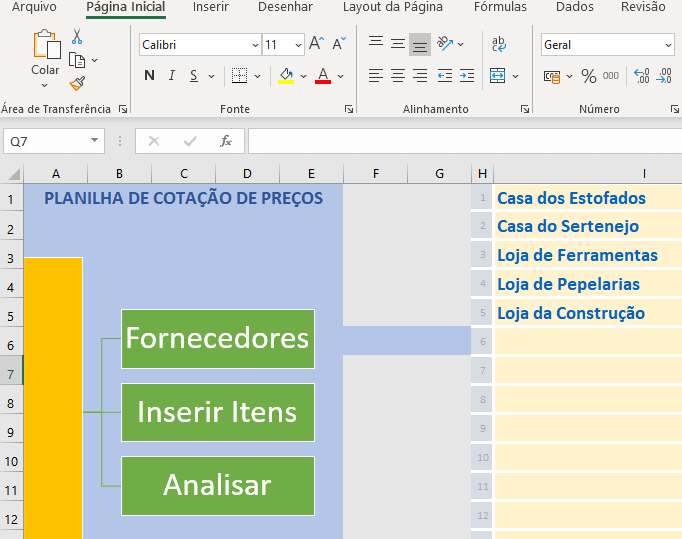682x539 pixels.
Task: Click accounting number format icon
Action: click(552, 77)
